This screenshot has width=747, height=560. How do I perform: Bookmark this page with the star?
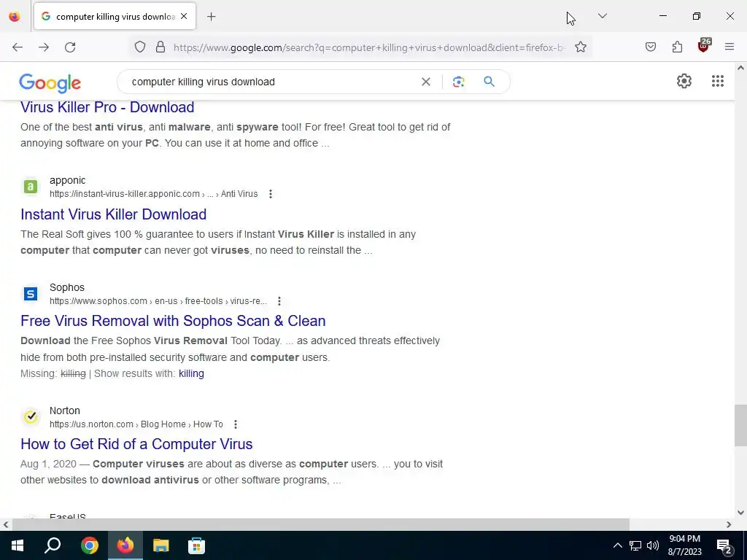point(580,47)
